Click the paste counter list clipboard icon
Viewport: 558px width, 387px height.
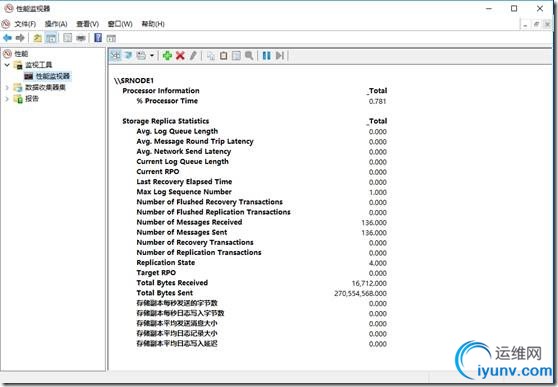pos(223,56)
